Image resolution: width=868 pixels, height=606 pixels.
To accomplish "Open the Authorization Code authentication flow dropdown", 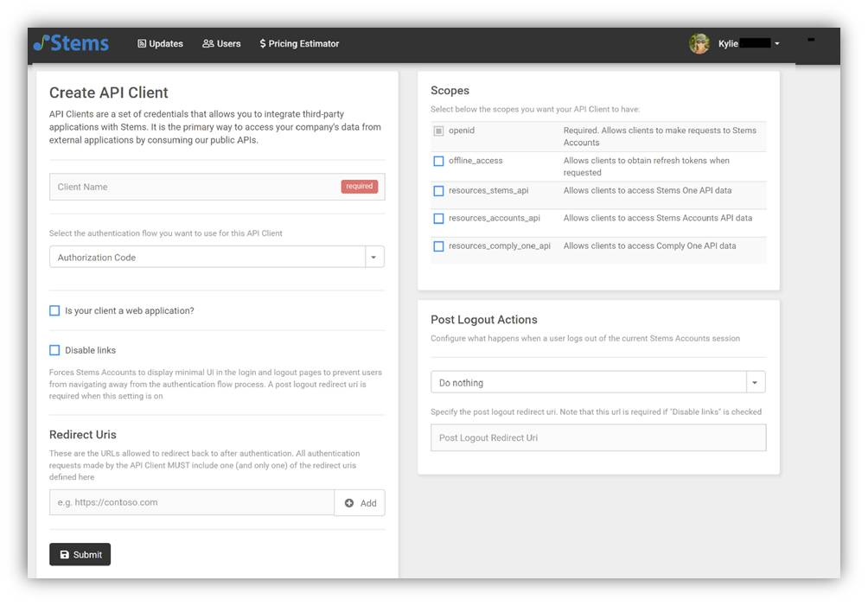I will (373, 256).
